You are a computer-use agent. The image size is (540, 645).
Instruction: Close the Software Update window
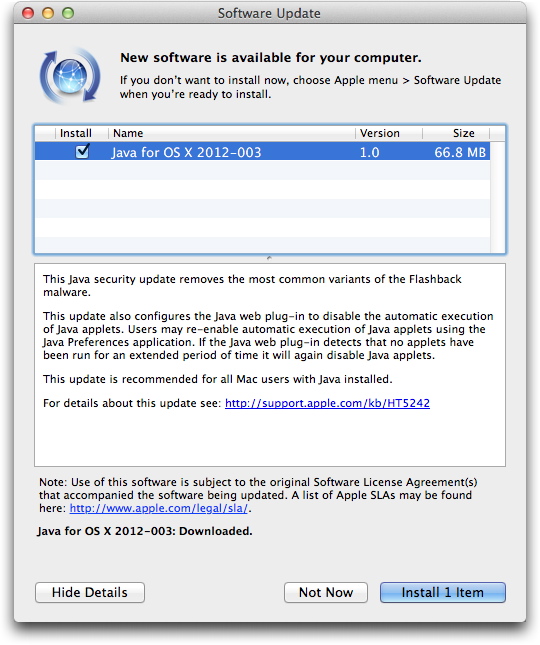28,13
